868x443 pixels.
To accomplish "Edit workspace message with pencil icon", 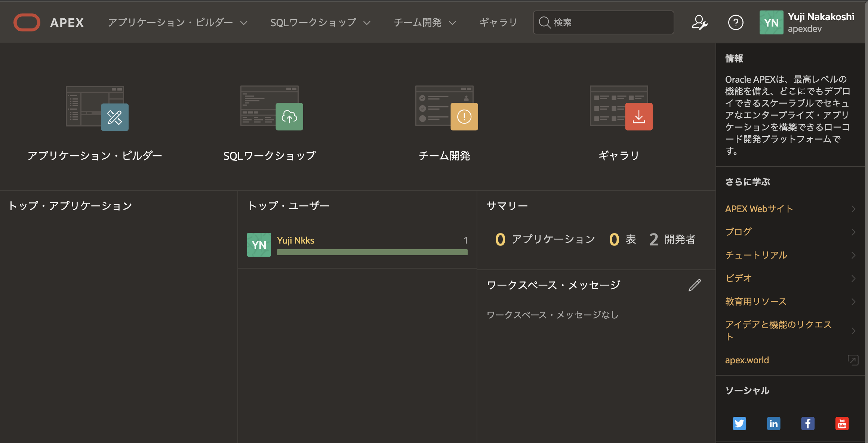I will pos(694,285).
